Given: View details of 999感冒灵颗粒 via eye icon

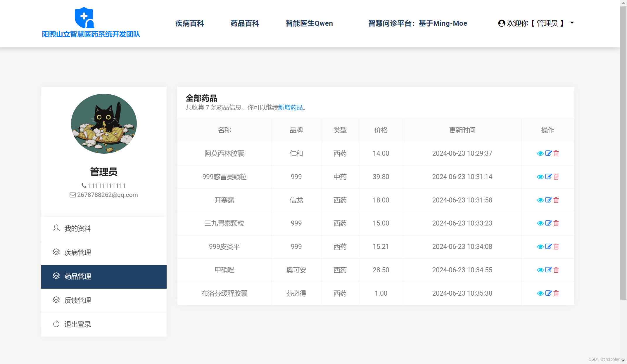Looking at the screenshot, I should tap(540, 177).
